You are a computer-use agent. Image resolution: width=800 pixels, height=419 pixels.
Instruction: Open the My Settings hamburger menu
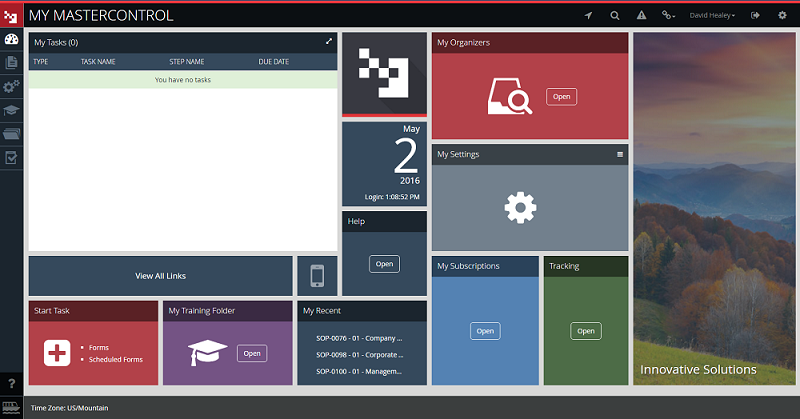pos(620,154)
